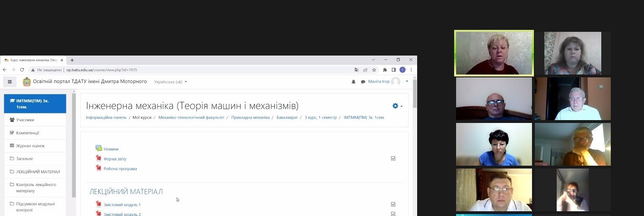Open Підсумкові модульні контролі in sidebar
The height and width of the screenshot is (216, 644).
click(35, 207)
